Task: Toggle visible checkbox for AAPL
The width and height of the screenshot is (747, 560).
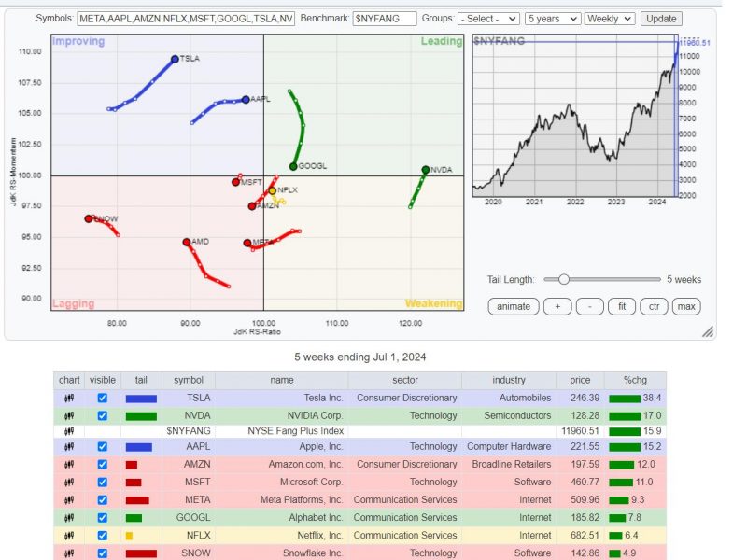Action: (103, 447)
